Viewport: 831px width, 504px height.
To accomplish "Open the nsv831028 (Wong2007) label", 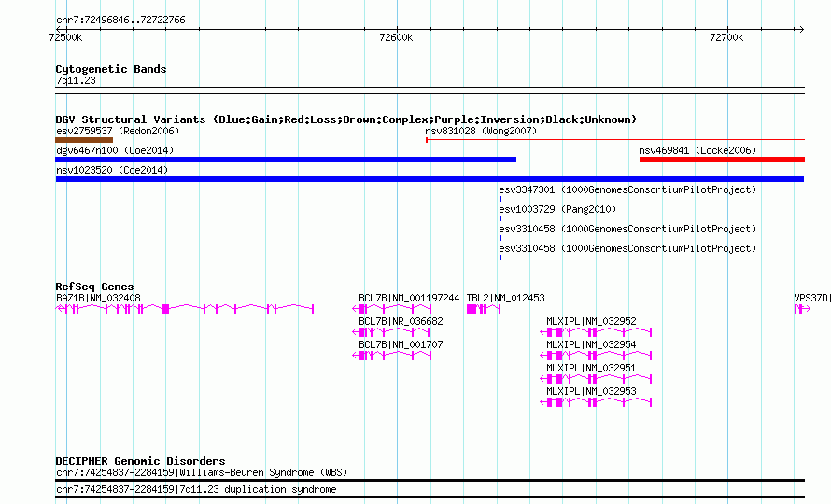I will pyautogui.click(x=481, y=131).
